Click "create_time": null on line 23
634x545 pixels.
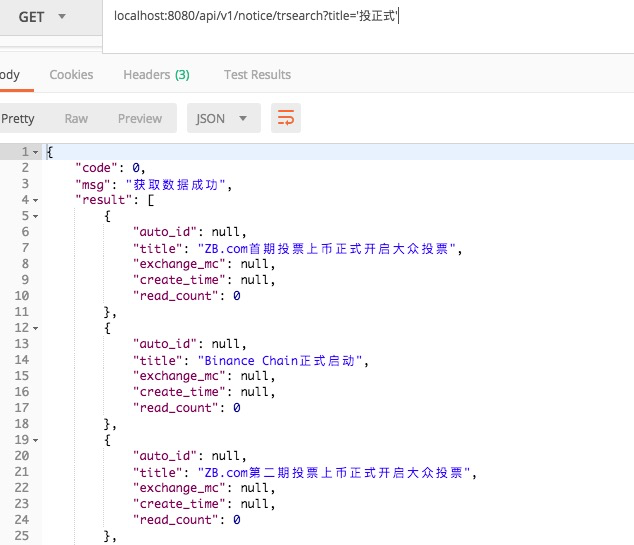click(204, 504)
